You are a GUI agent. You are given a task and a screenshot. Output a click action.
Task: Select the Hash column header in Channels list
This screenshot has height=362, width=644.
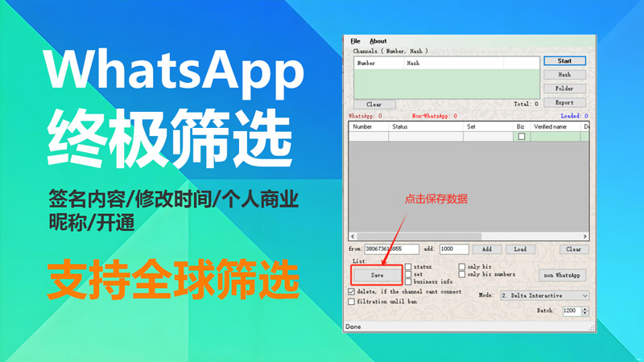tap(453, 64)
